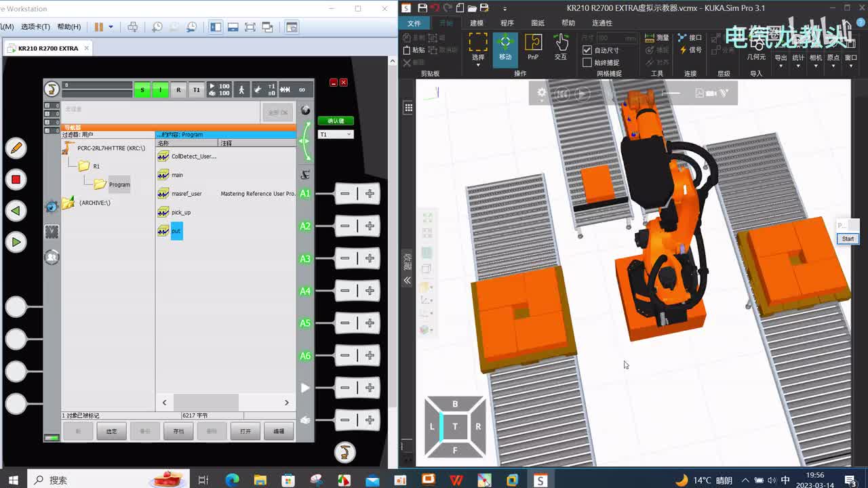
Task: Open the incremental jogging infinity setting
Action: coord(302,89)
